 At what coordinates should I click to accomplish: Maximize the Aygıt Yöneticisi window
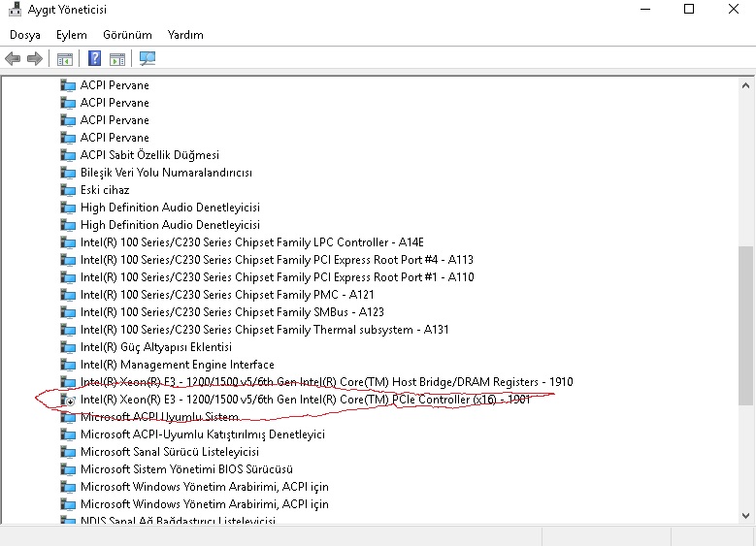pos(689,9)
